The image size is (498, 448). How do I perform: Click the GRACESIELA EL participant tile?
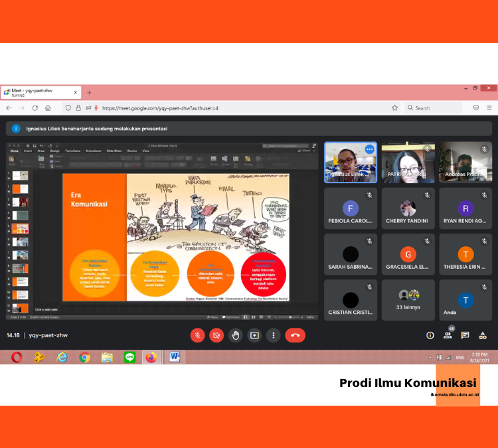[408, 254]
